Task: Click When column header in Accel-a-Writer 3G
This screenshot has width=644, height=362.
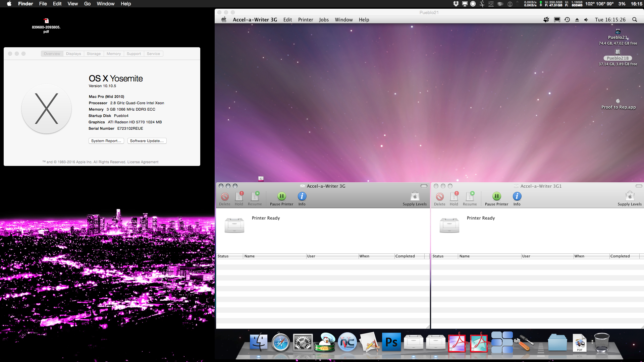Action: tap(376, 256)
